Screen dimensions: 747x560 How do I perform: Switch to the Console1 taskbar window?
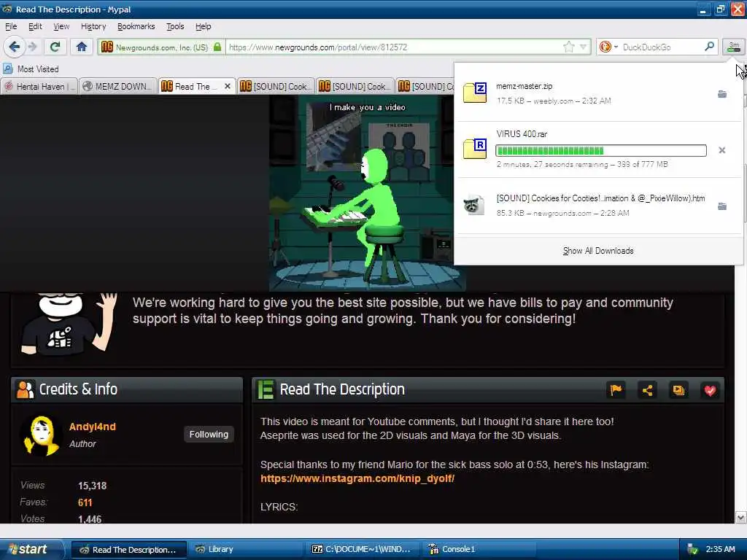point(479,549)
